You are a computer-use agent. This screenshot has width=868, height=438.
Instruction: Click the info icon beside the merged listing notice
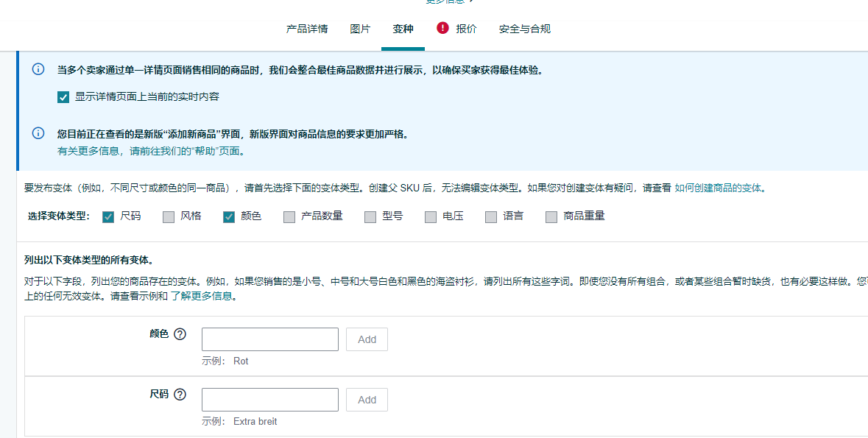point(38,70)
